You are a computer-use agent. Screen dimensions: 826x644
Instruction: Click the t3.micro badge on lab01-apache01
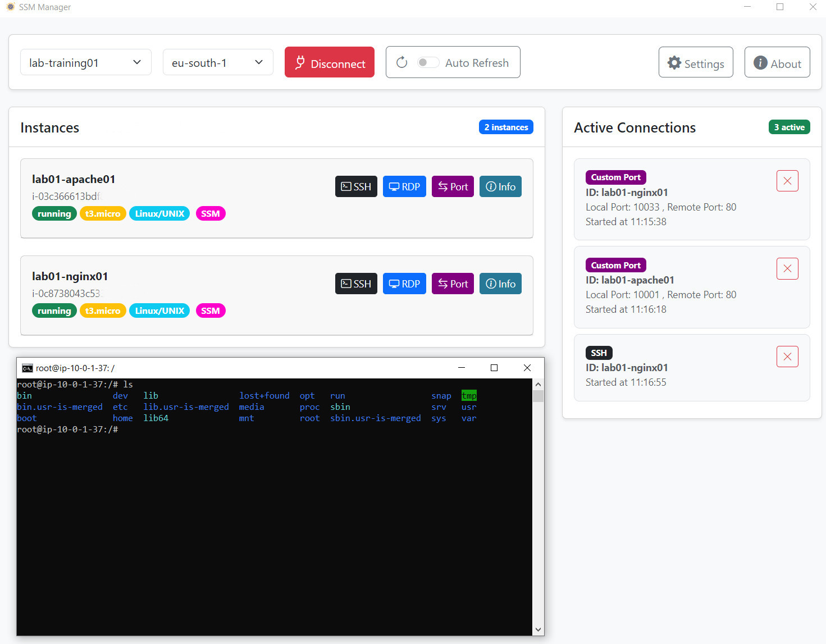[103, 213]
